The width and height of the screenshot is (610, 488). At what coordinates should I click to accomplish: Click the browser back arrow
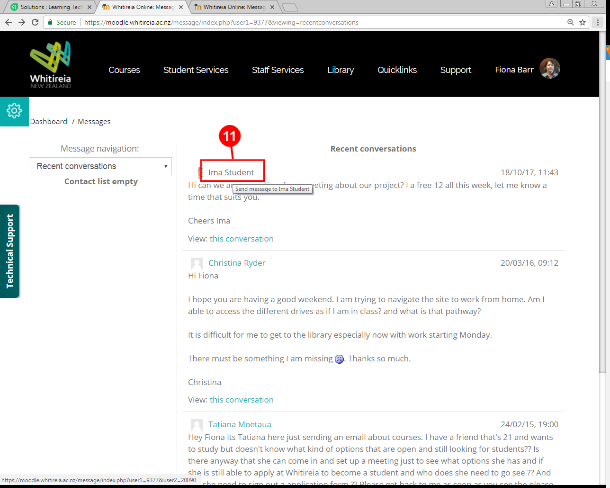9,23
